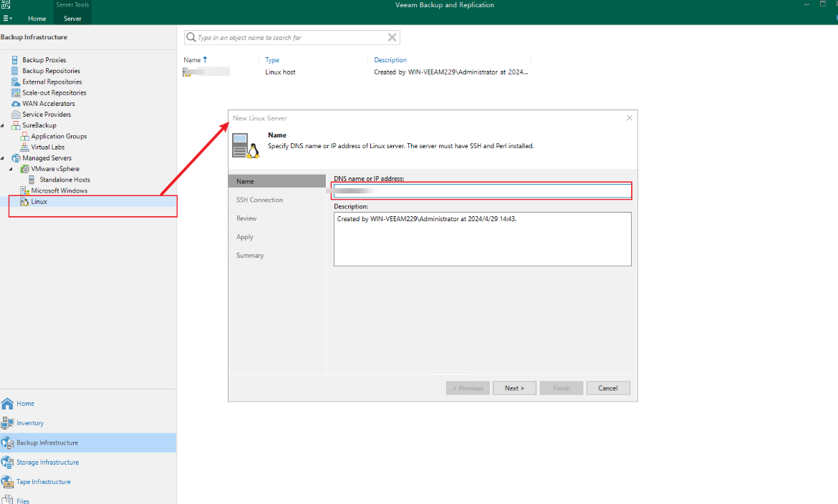
Task: Sort list by Name column header
Action: pyautogui.click(x=192, y=60)
